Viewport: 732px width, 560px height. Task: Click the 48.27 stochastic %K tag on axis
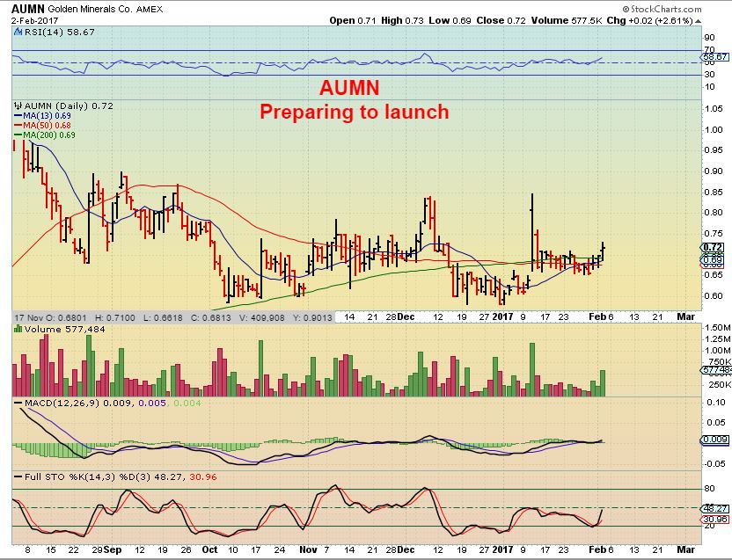coord(714,509)
